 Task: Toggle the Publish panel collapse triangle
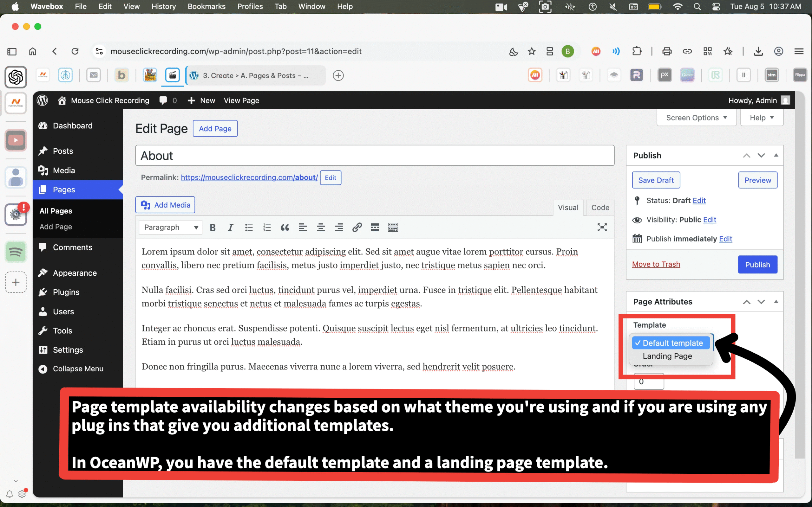click(x=776, y=155)
